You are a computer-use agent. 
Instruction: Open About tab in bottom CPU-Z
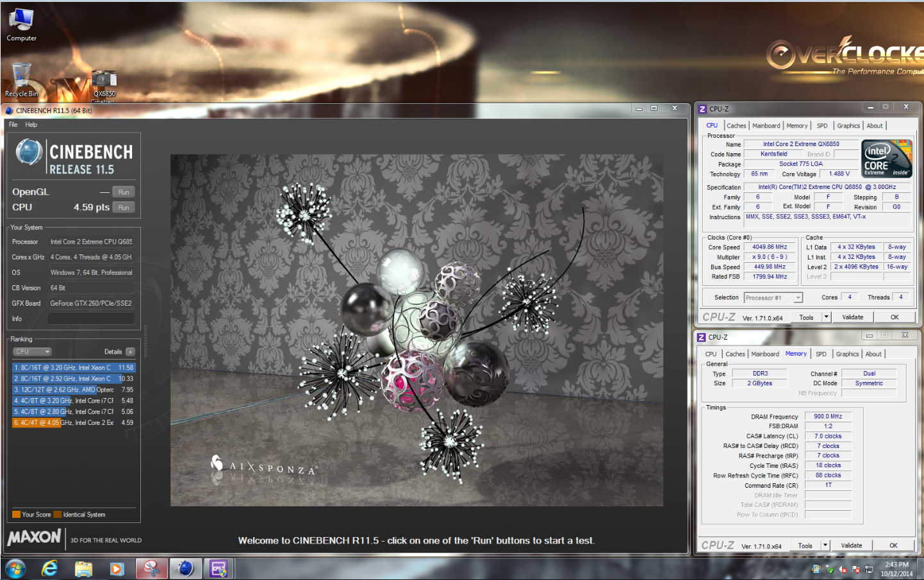click(873, 354)
